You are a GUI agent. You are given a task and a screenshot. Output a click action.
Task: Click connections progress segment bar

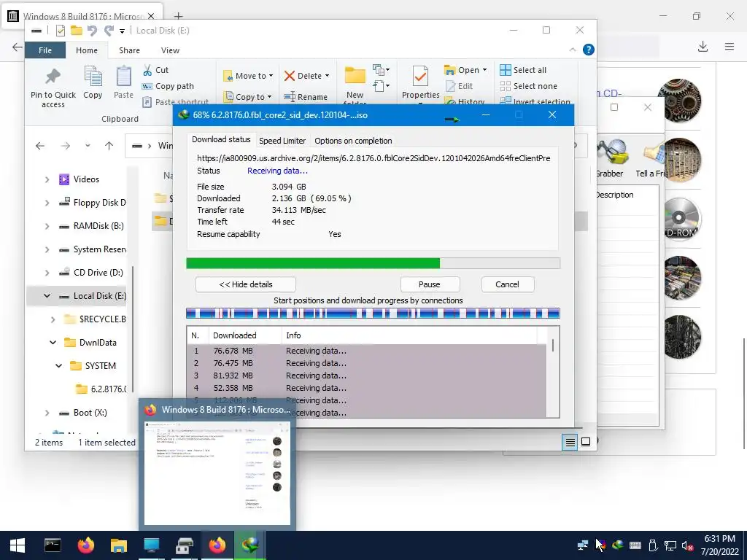coord(373,314)
